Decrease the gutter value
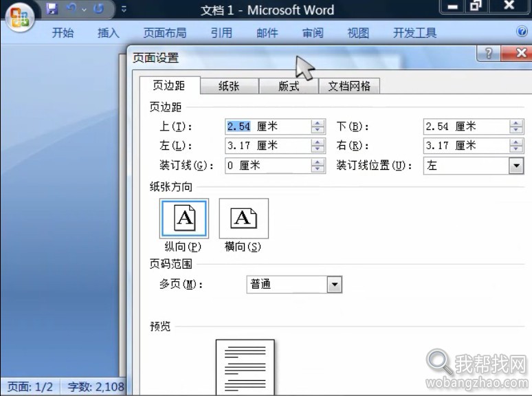Viewport: 532px width, 396px height. [318, 169]
